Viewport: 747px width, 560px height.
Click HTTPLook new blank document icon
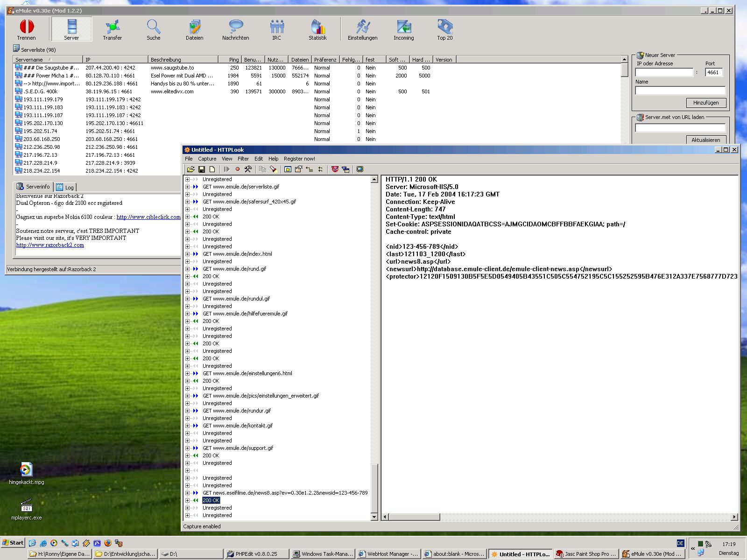click(212, 169)
